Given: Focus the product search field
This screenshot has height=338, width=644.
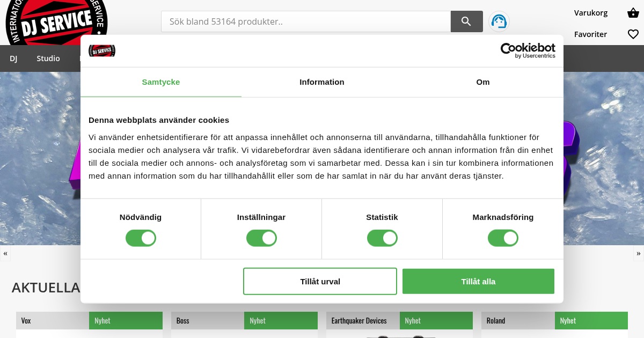Looking at the screenshot, I should click(x=306, y=21).
